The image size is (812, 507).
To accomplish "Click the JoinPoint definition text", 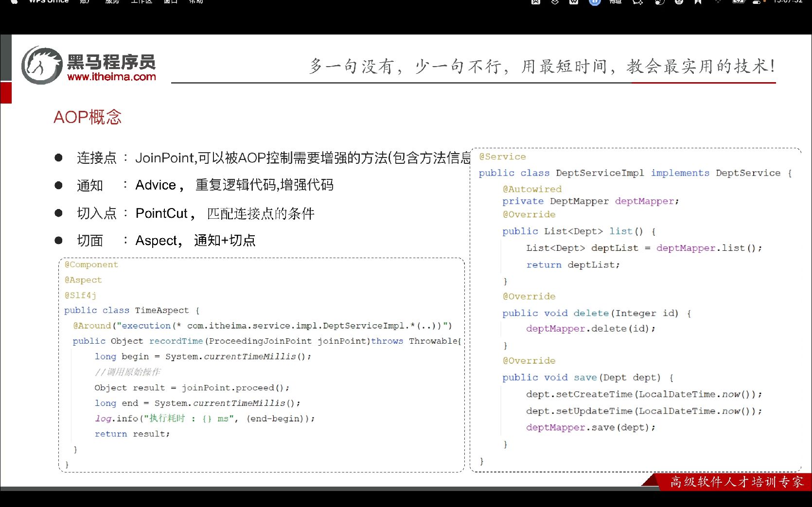I will 303,158.
